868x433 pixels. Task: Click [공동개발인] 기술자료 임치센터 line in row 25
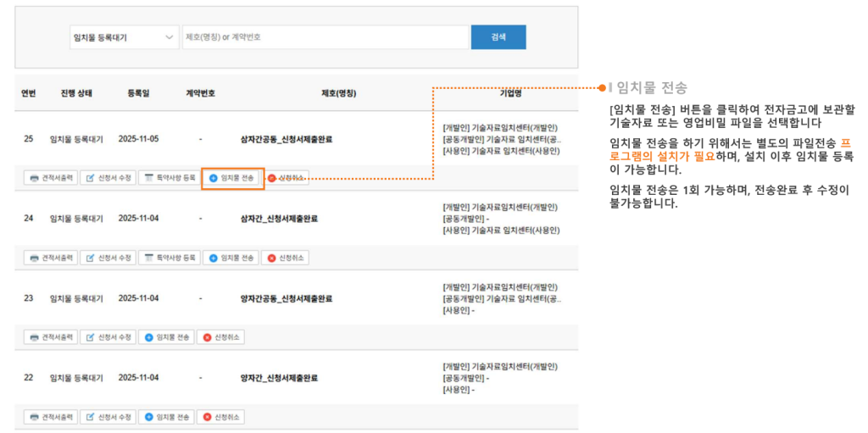[x=502, y=139]
